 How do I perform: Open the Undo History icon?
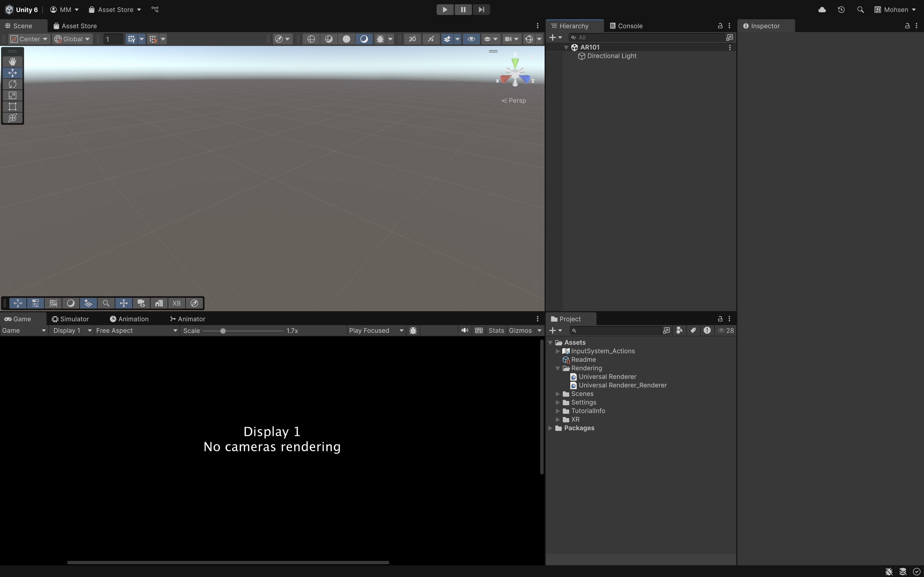[x=841, y=10]
